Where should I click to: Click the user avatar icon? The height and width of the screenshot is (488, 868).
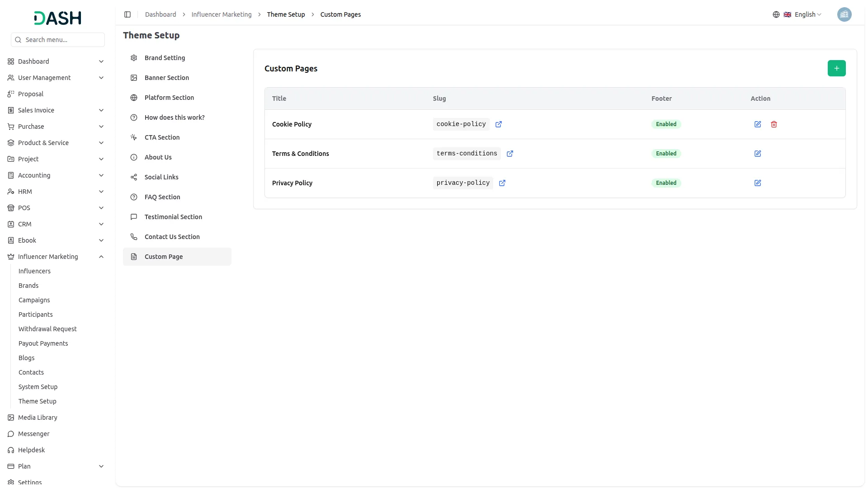pos(844,14)
